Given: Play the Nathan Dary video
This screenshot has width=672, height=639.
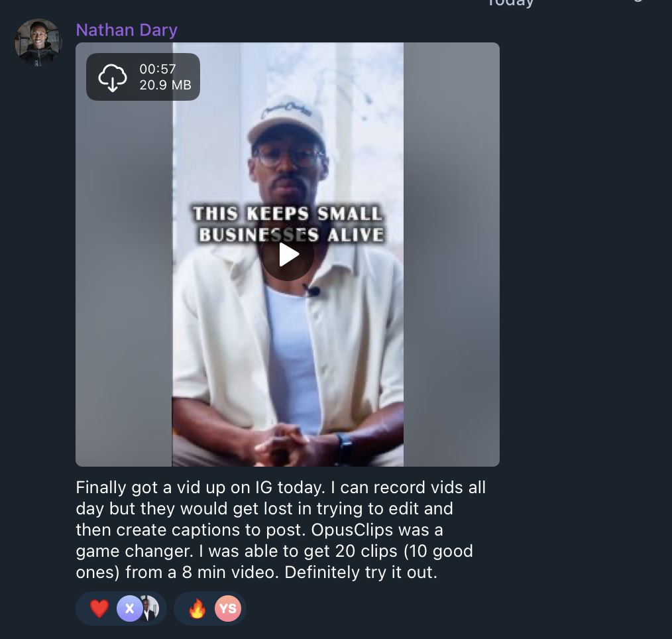Looking at the screenshot, I should point(288,255).
